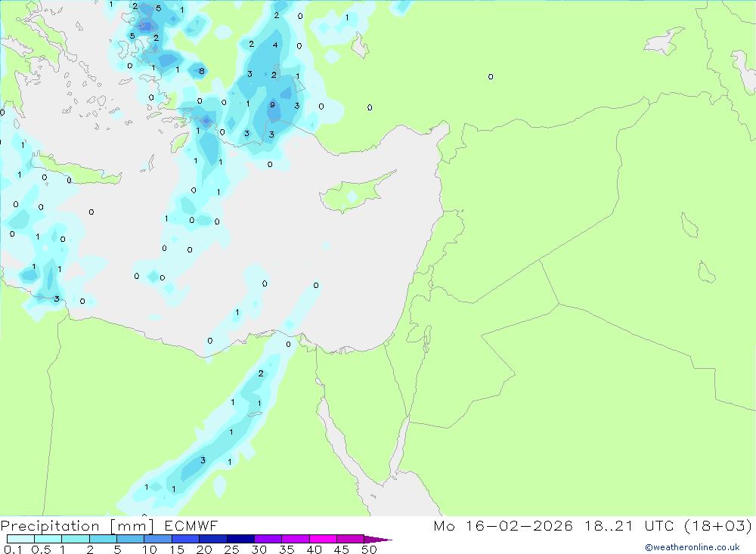Click the '(18+03)' forecast offset text

click(x=718, y=525)
